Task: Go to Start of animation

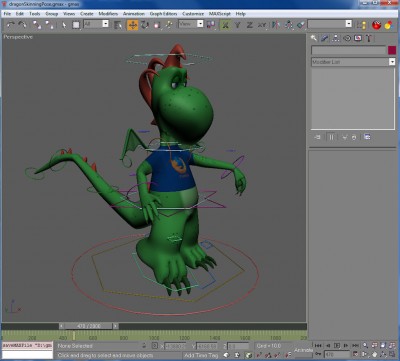Action: tap(318, 346)
